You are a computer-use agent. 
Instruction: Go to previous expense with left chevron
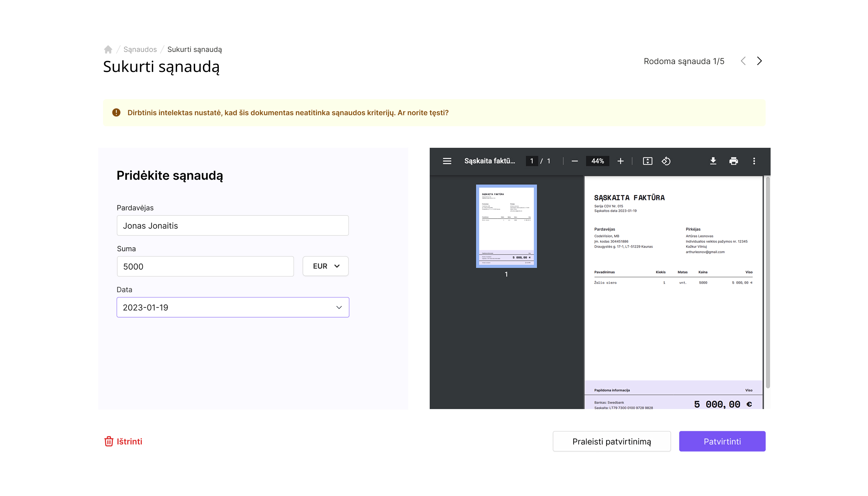click(x=743, y=61)
